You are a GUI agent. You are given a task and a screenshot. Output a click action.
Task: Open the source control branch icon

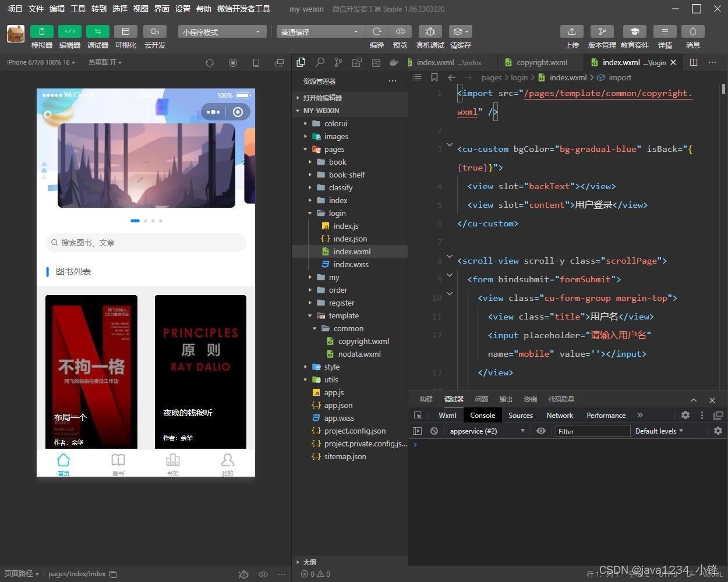click(338, 62)
